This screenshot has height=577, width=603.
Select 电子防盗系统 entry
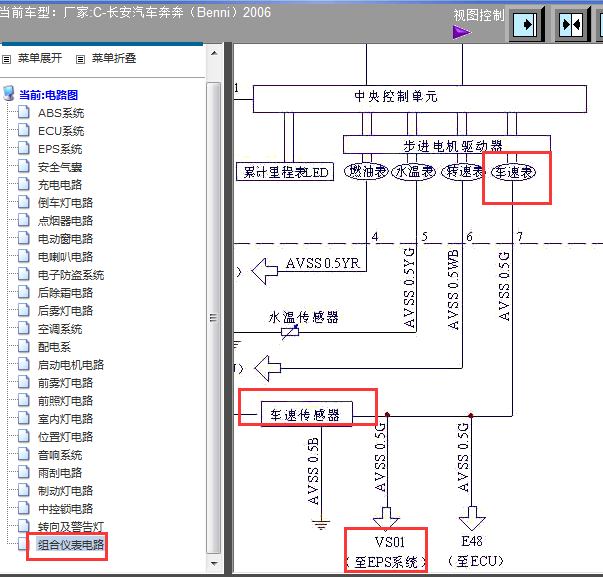[x=71, y=275]
